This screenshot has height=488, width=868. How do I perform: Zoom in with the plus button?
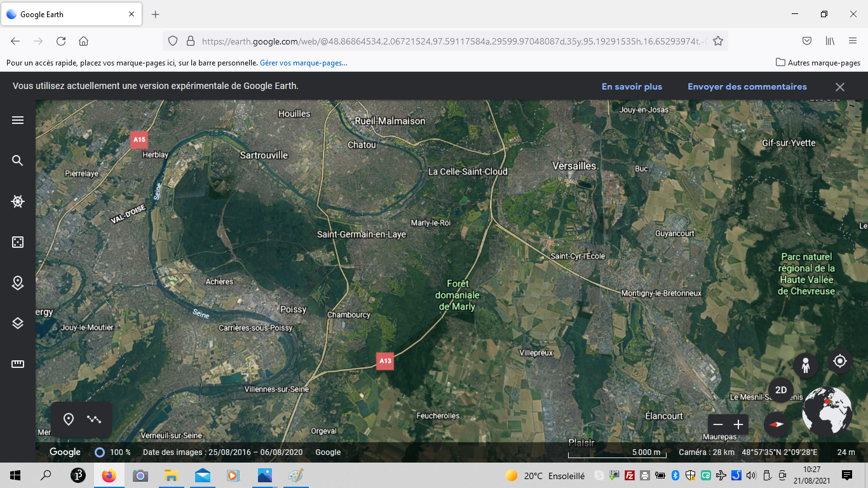click(x=738, y=424)
